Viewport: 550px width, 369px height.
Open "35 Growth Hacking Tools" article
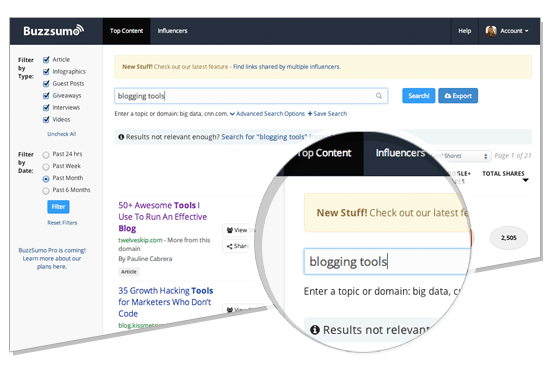pyautogui.click(x=166, y=302)
